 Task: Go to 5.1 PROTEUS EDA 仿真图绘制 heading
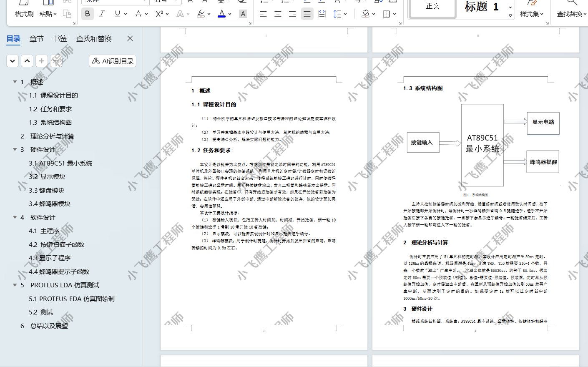[x=72, y=299]
